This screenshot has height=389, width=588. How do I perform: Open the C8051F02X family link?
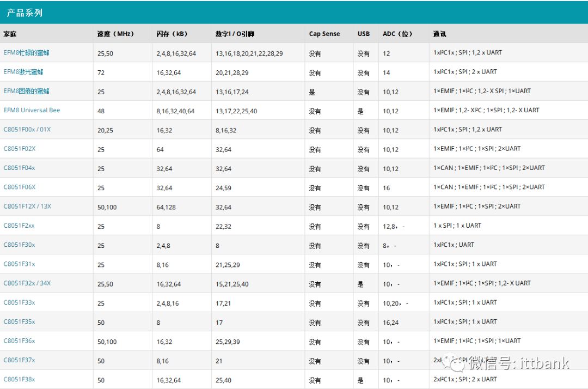click(20, 149)
